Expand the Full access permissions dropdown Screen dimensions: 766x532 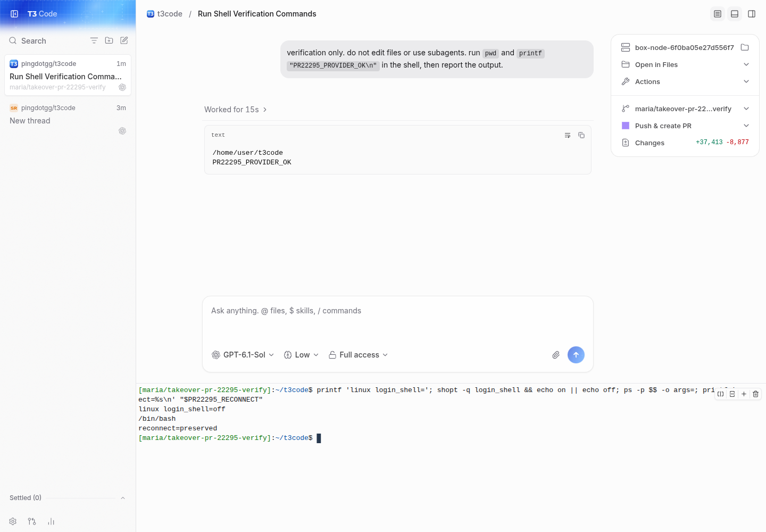tap(359, 355)
